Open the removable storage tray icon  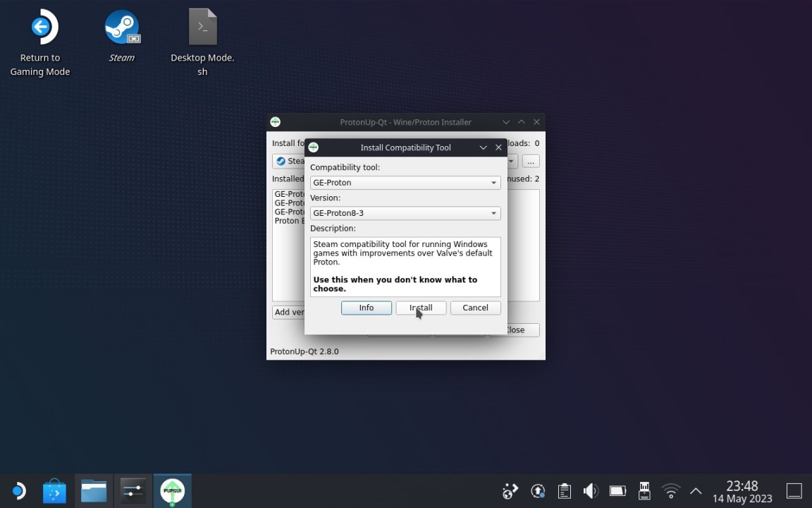point(644,490)
